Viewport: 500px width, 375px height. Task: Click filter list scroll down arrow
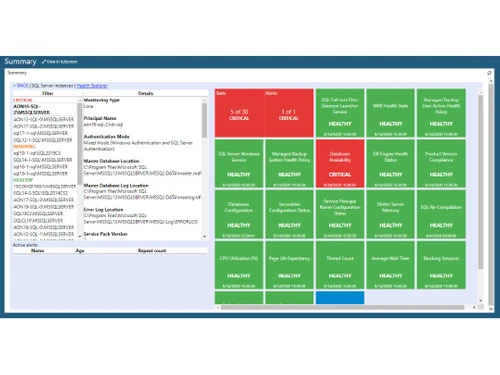(x=80, y=236)
